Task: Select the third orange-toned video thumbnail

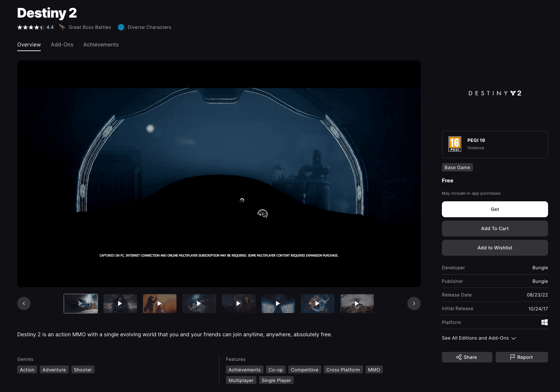Action: (160, 303)
